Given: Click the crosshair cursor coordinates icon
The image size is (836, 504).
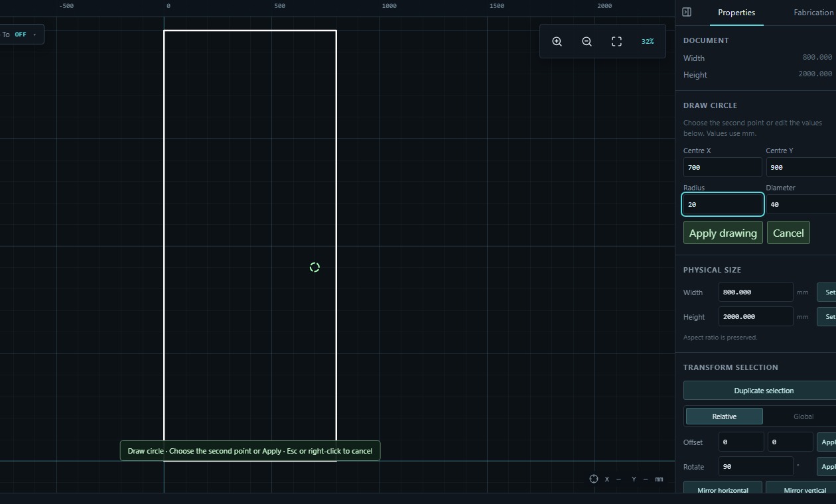Looking at the screenshot, I should [x=594, y=479].
